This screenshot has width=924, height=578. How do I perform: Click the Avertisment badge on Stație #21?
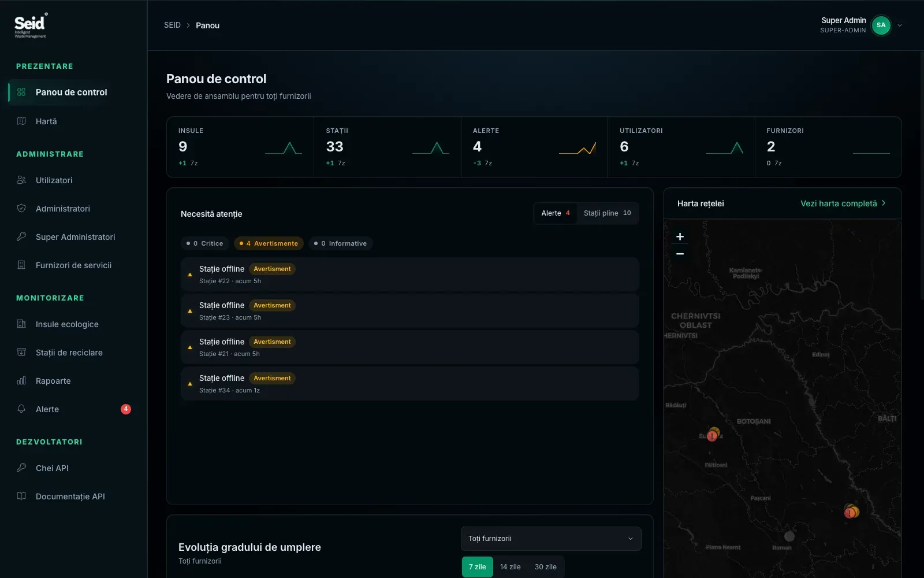pyautogui.click(x=272, y=342)
